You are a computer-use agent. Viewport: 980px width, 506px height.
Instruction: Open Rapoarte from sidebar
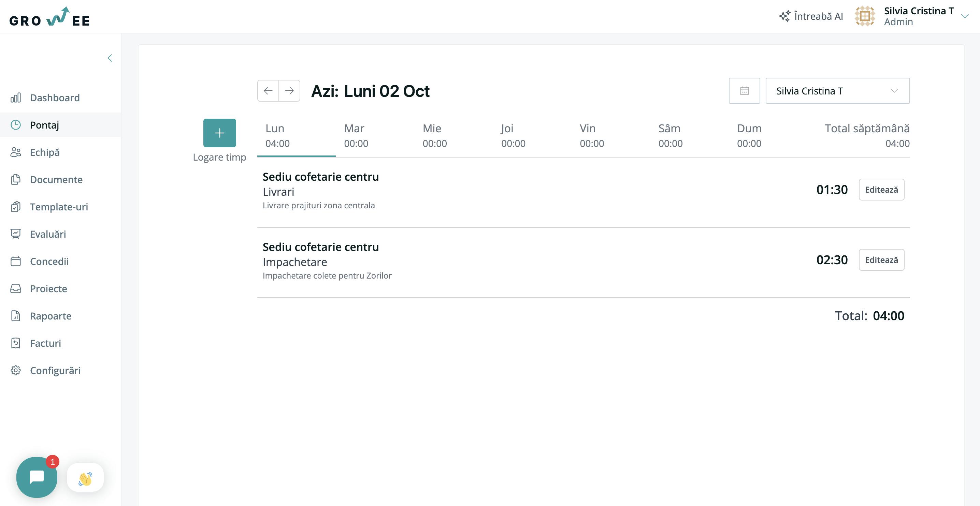coord(51,316)
